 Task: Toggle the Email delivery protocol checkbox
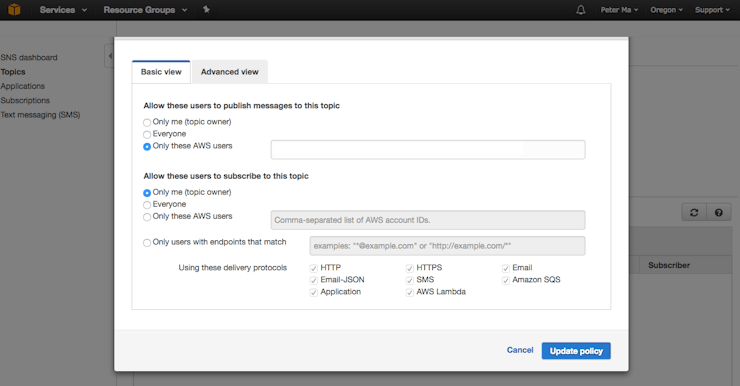(x=506, y=269)
